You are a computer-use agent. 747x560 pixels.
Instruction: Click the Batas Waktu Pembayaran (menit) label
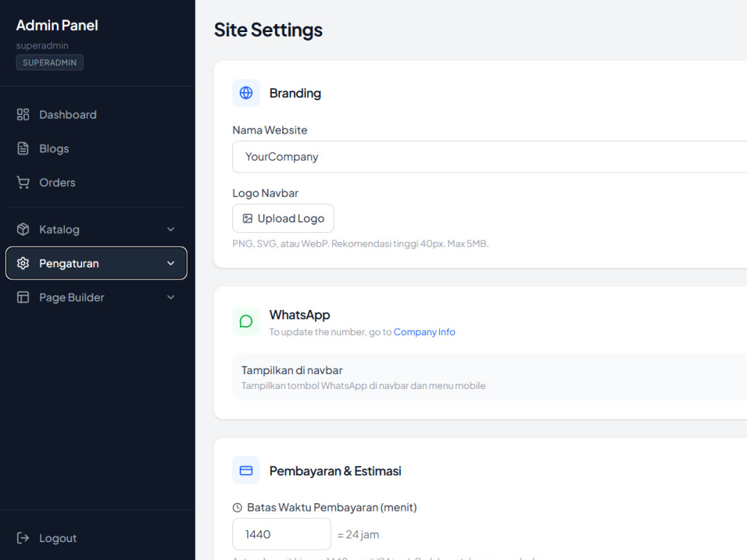(332, 508)
